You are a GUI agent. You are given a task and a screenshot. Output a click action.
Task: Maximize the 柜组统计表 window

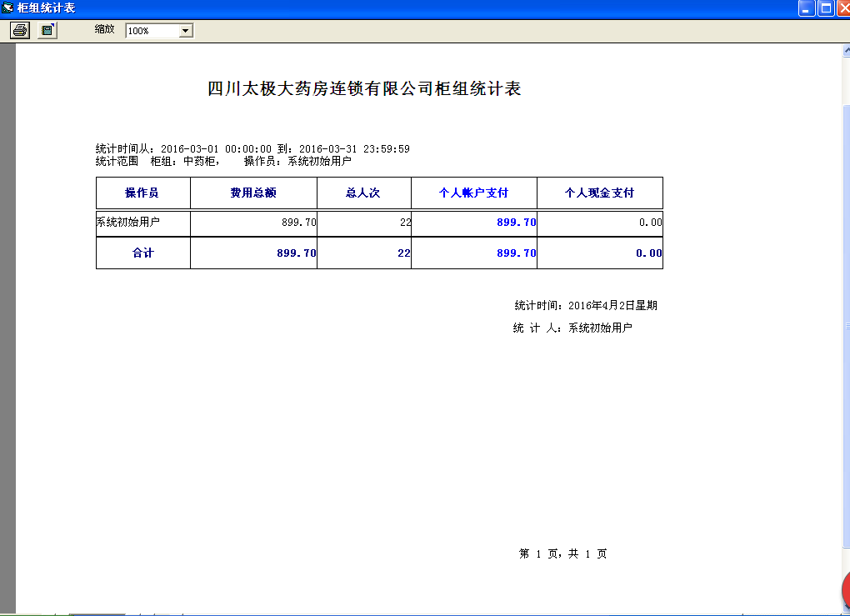click(826, 8)
